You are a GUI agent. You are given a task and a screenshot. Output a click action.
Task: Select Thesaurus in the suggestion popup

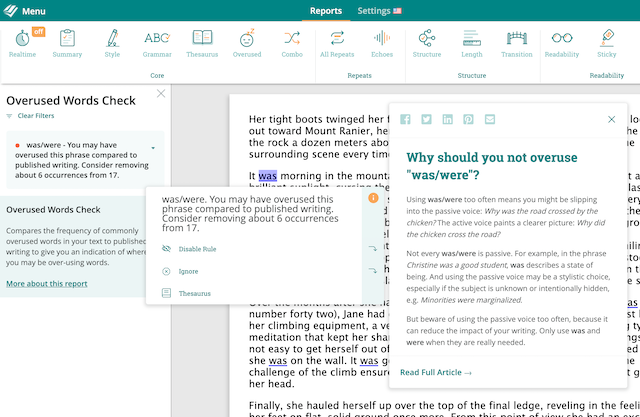195,293
